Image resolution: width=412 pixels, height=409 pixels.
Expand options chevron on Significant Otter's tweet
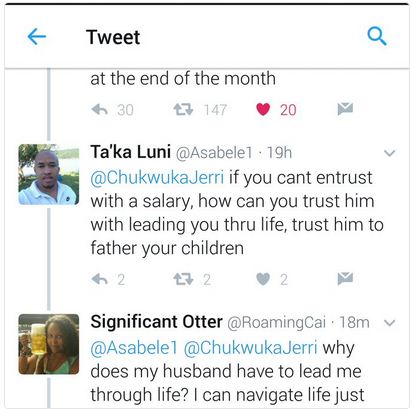point(389,323)
